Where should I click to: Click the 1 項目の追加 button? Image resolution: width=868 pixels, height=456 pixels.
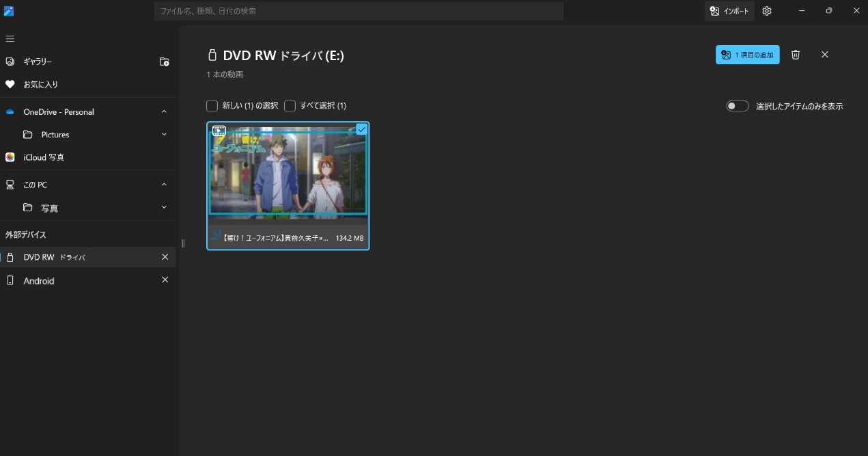pyautogui.click(x=748, y=55)
